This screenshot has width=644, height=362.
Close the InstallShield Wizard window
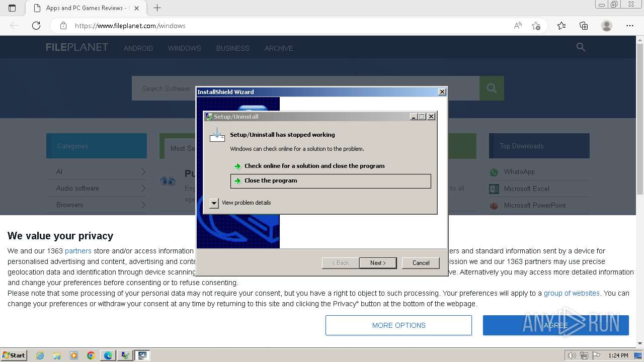(442, 92)
